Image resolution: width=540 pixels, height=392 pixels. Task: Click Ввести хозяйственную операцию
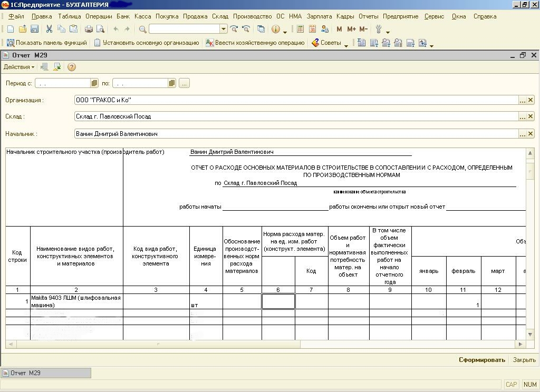255,43
